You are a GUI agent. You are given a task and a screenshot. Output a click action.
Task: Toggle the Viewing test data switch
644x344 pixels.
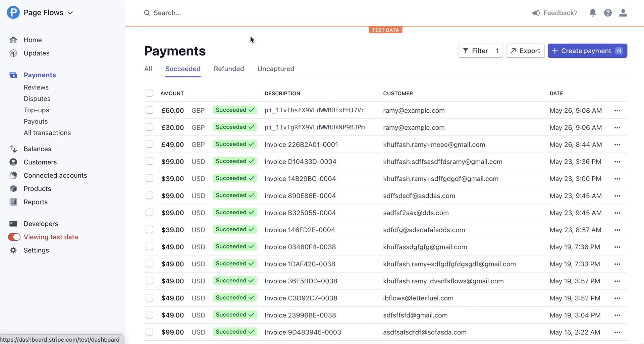[x=14, y=237]
